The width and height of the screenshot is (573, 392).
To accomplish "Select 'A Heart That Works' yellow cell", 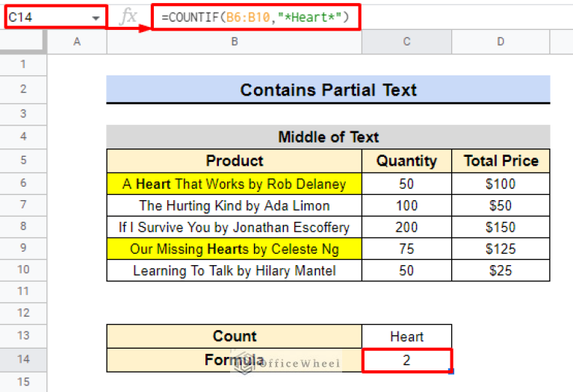I will (234, 184).
